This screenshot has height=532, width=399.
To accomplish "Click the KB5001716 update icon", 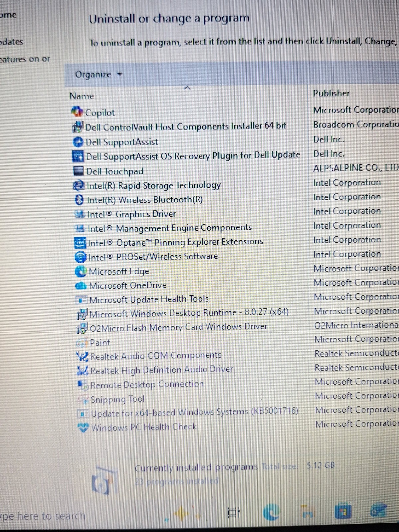I will tap(84, 414).
